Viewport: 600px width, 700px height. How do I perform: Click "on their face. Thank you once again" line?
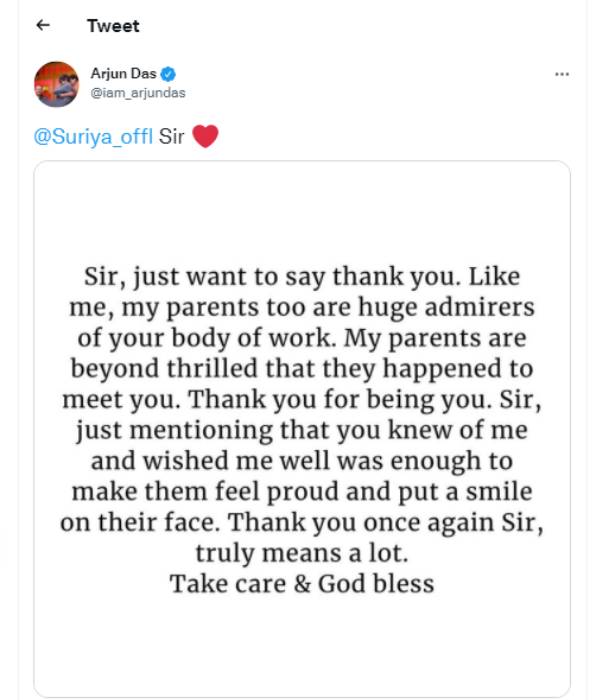coord(302,521)
